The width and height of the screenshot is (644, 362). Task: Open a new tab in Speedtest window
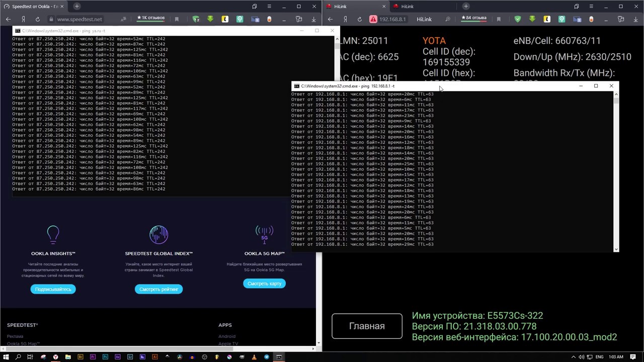tap(76, 6)
